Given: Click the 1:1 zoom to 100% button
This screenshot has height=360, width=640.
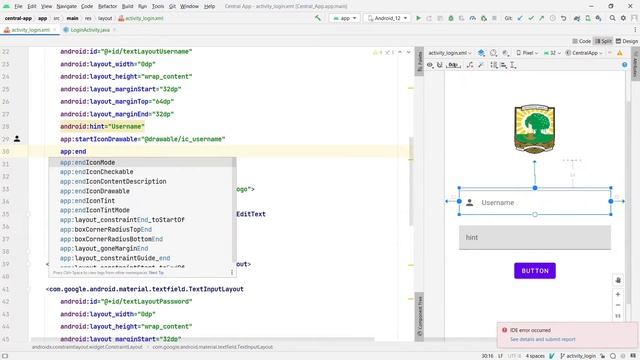Looking at the screenshot, I should [x=618, y=316].
